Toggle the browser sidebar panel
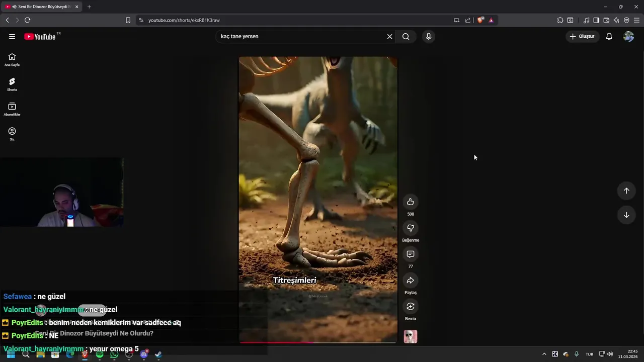Image resolution: width=644 pixels, height=362 pixels. click(596, 20)
